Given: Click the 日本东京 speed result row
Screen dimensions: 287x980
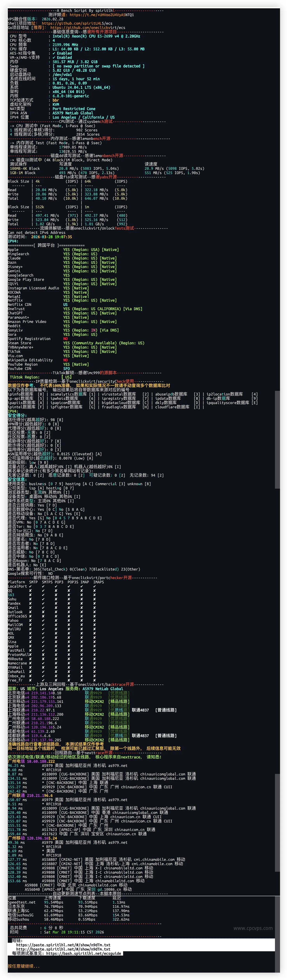Looking at the screenshot, I should click(x=69, y=906).
